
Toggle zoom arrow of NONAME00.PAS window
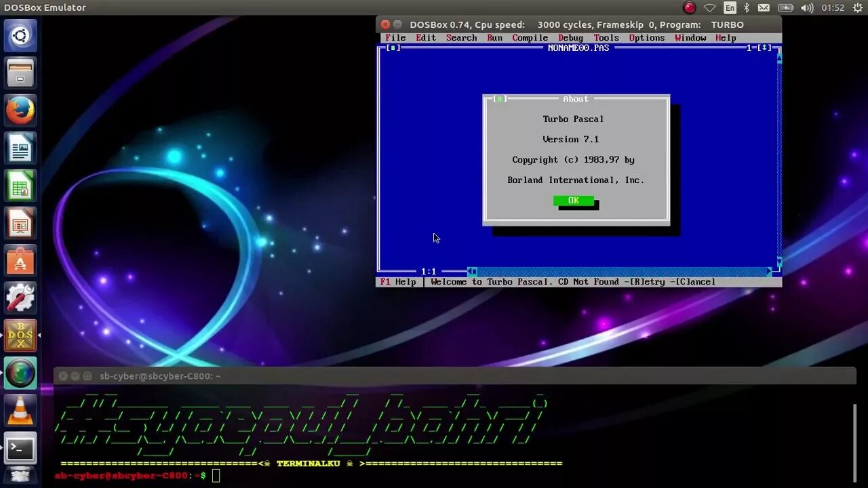tap(764, 48)
